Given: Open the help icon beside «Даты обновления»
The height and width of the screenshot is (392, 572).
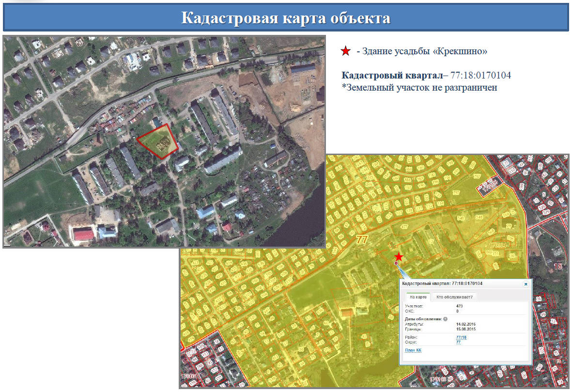Looking at the screenshot, I should click(445, 319).
